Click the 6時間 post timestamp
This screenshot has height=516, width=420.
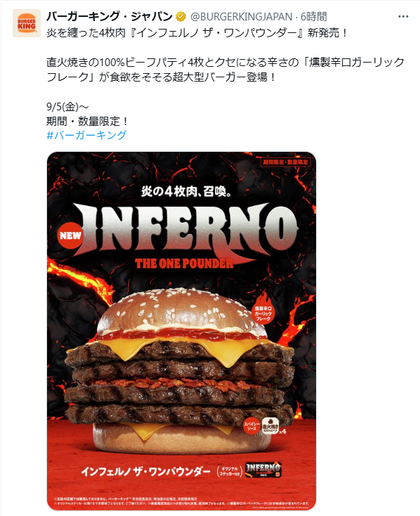(x=313, y=16)
